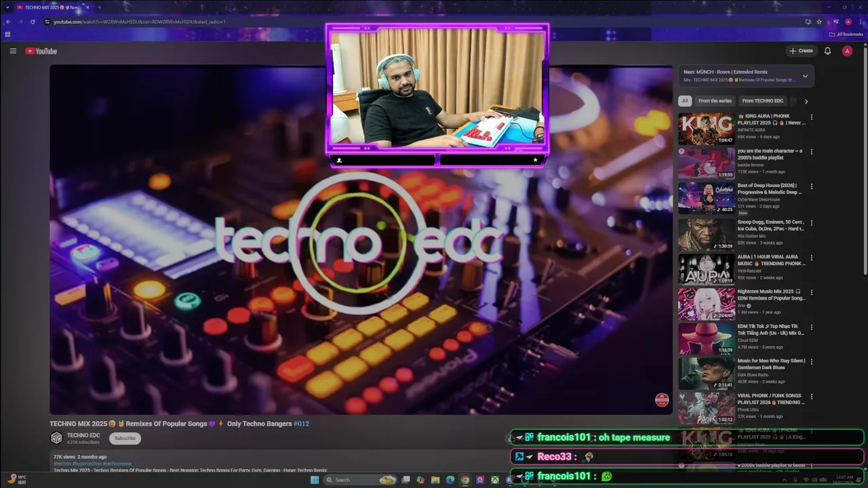Image resolution: width=868 pixels, height=488 pixels.
Task: Open EDM Tik Tok Top Nhạc thumbnail
Action: click(x=707, y=338)
